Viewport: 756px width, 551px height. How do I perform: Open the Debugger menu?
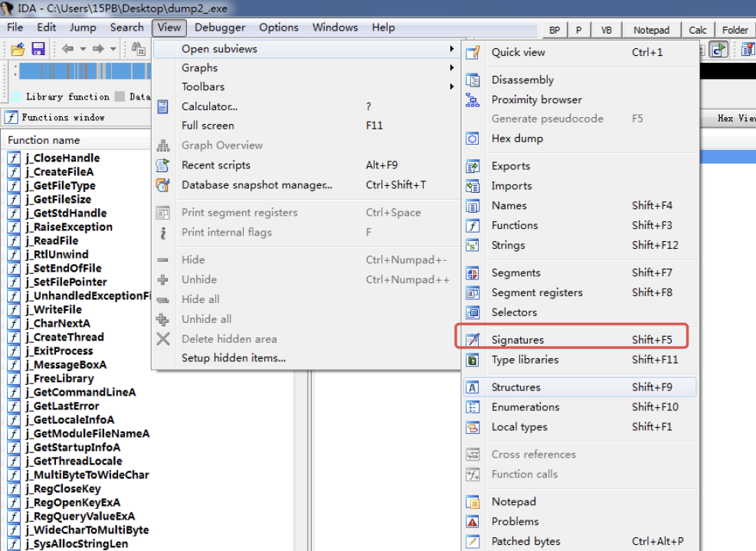(220, 28)
